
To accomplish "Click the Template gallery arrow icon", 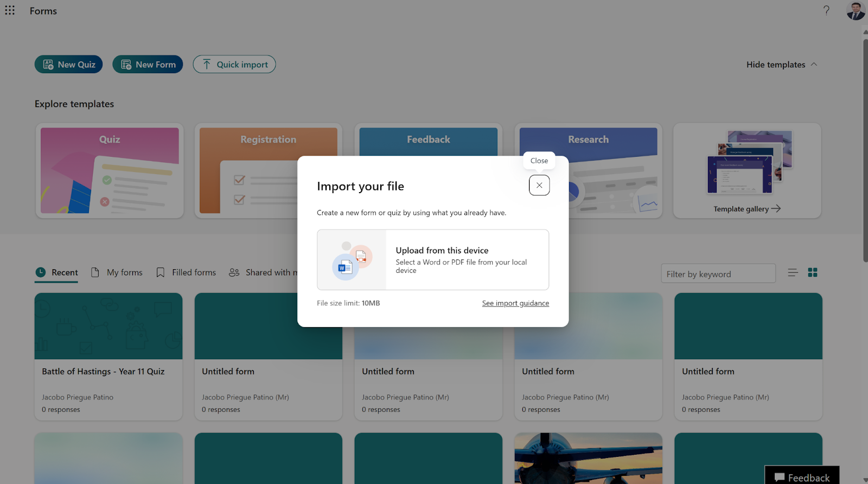I will pos(776,208).
